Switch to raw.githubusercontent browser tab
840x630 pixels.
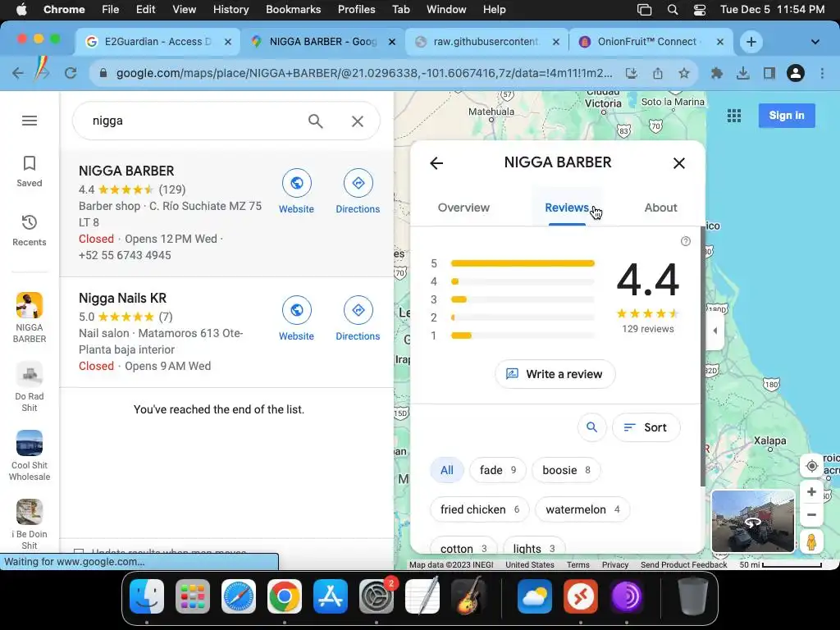click(x=487, y=42)
